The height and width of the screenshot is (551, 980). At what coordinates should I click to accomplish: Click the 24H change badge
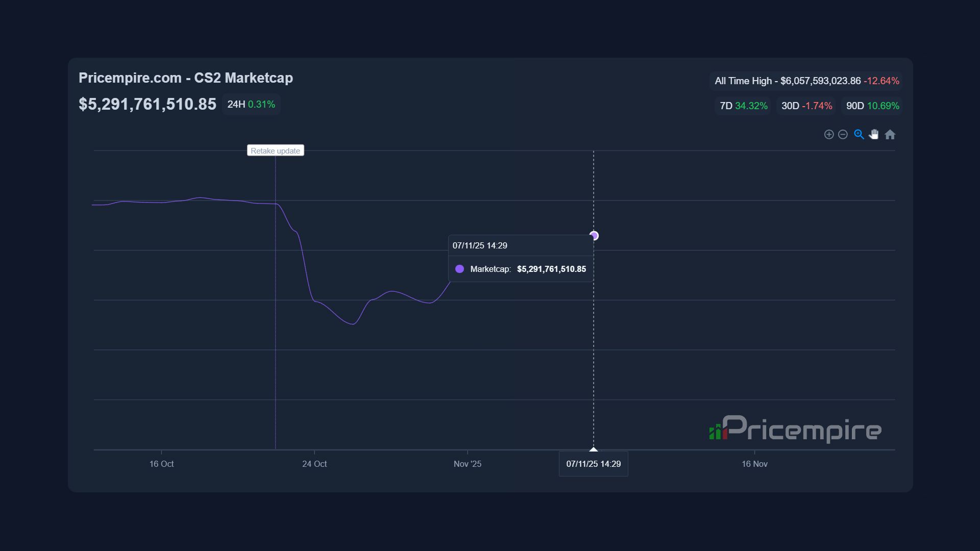[x=251, y=105]
